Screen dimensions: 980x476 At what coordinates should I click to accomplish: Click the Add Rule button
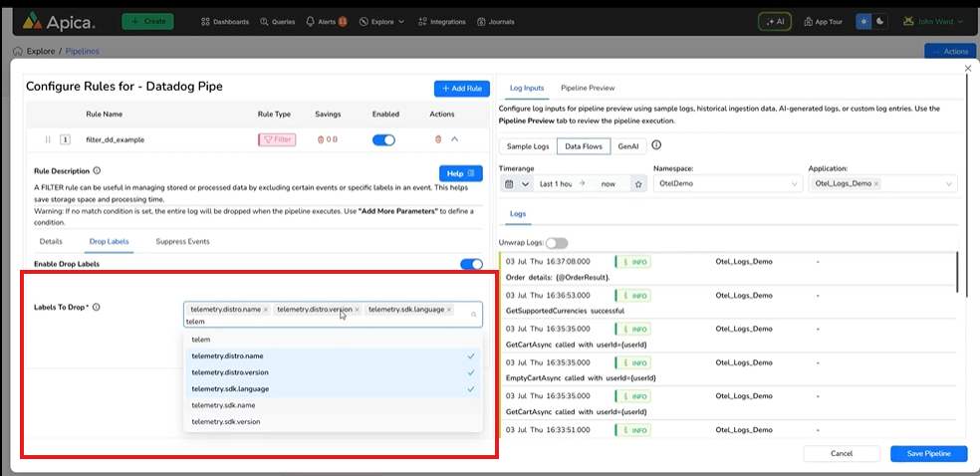(461, 89)
